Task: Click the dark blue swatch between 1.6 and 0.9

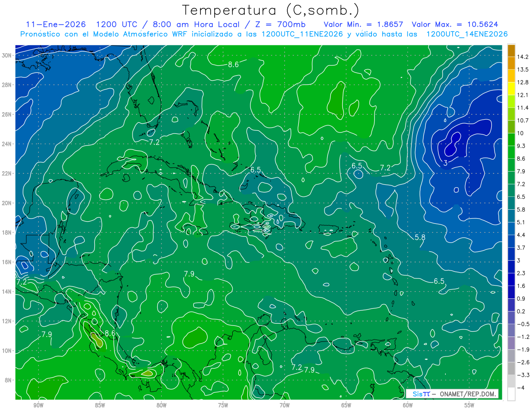Action: point(511,292)
